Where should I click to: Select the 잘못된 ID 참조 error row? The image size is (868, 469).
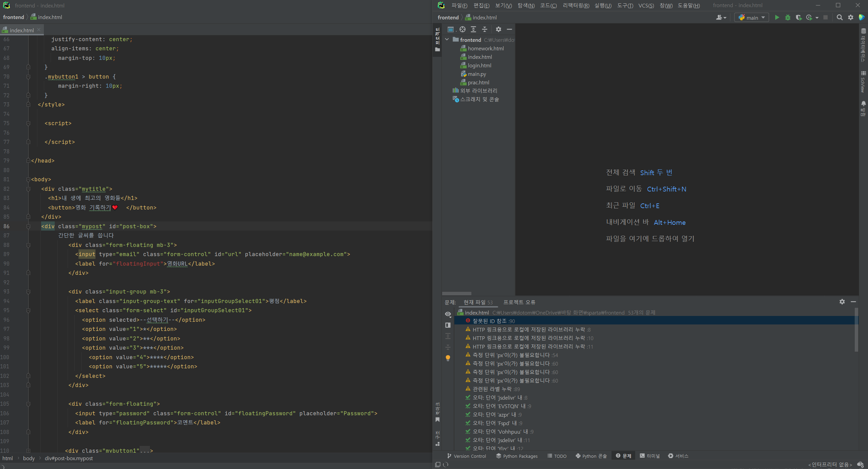click(x=655, y=321)
